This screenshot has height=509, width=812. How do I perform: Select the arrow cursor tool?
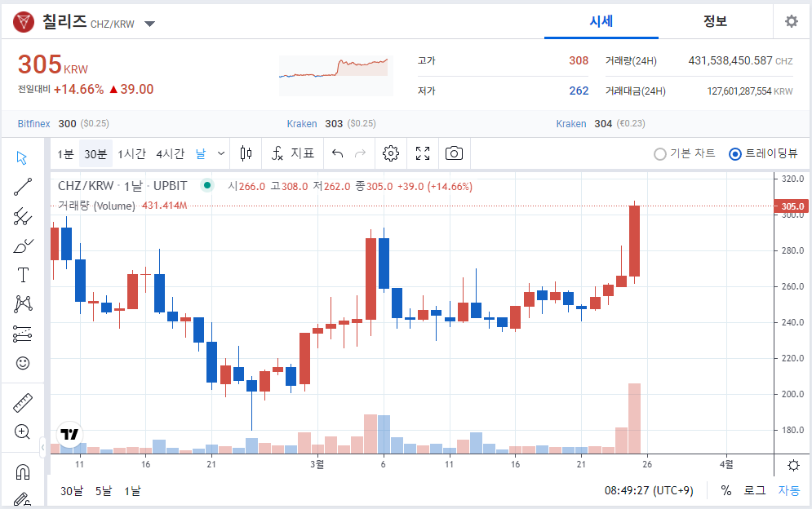click(22, 157)
